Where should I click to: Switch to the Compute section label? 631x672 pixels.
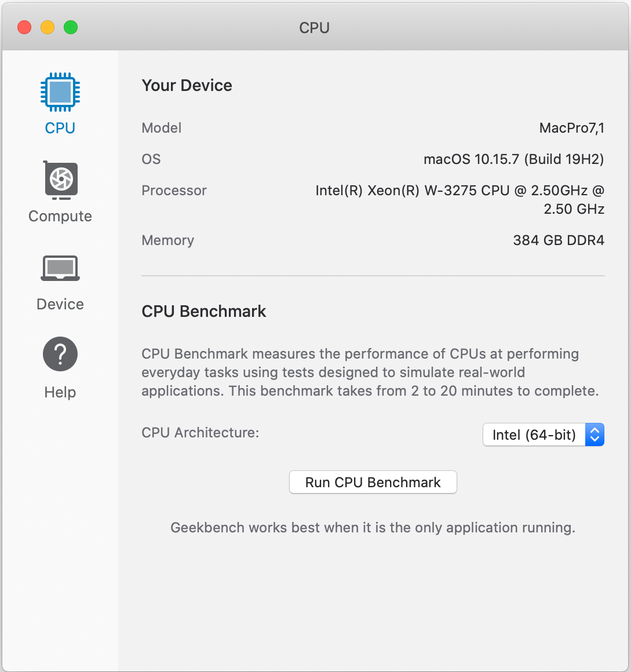(x=60, y=217)
